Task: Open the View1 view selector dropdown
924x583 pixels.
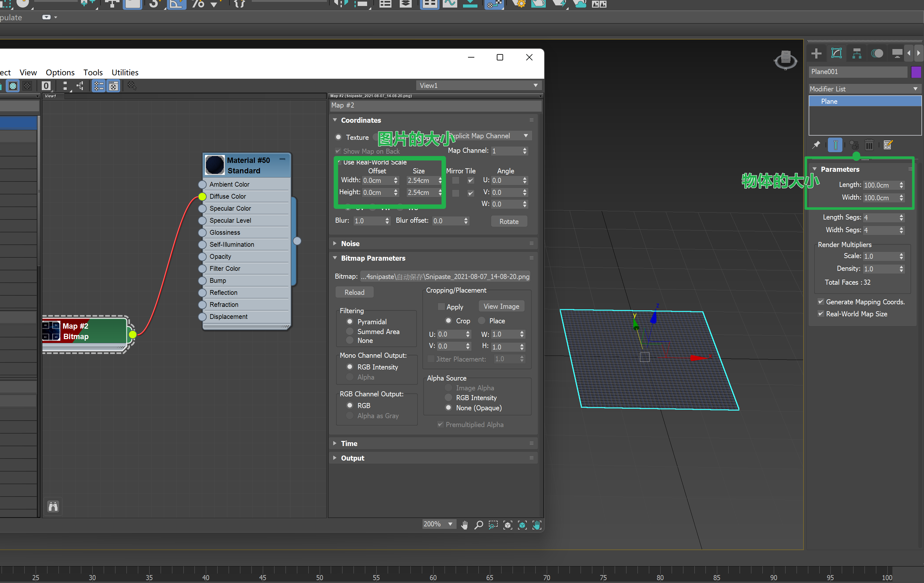Action: [x=479, y=86]
